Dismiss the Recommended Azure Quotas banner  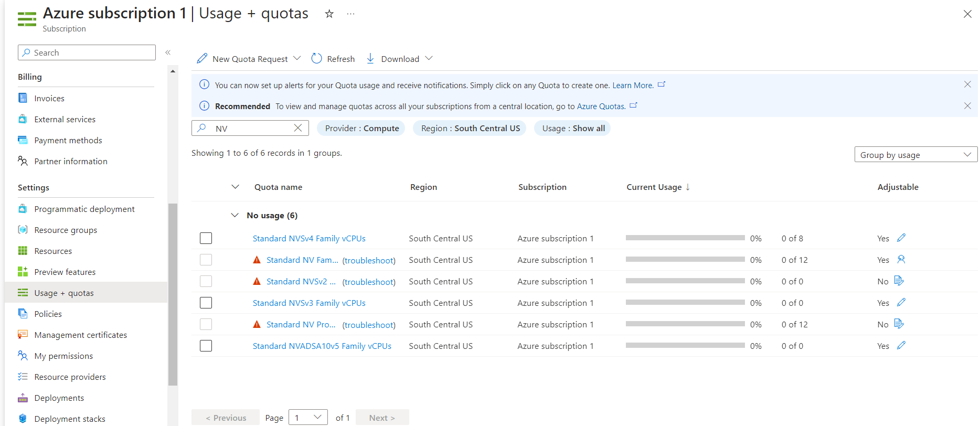point(967,106)
